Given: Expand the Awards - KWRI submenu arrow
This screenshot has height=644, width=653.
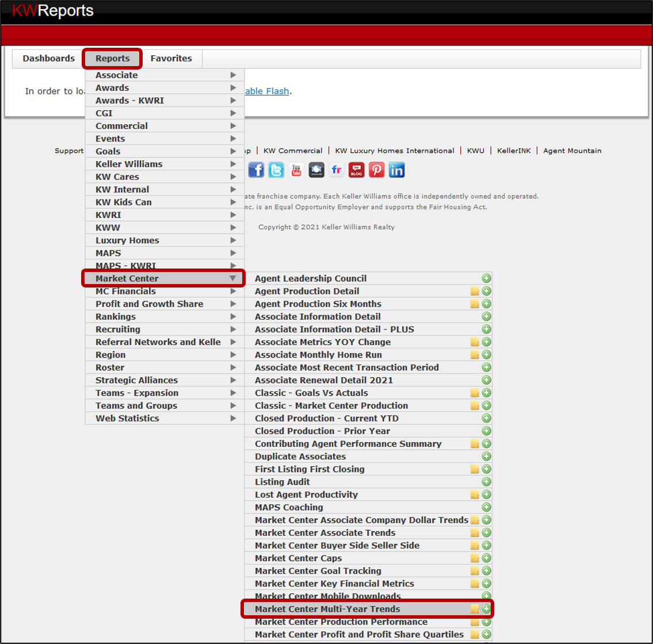Looking at the screenshot, I should [233, 100].
